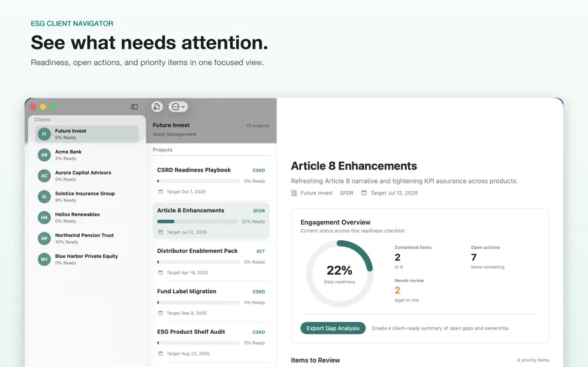Click '4 priority items' label

click(x=533, y=360)
